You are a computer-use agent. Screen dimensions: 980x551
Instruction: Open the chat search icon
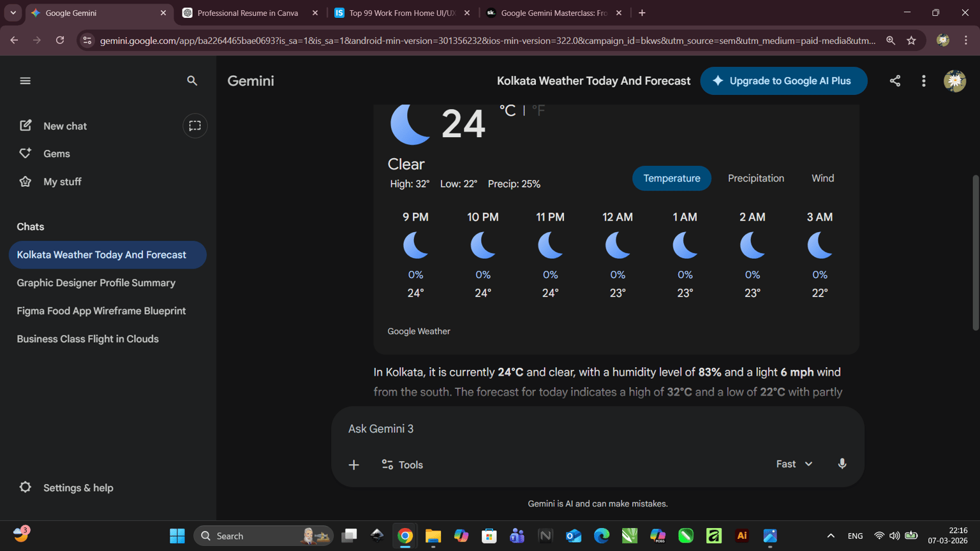(x=192, y=81)
